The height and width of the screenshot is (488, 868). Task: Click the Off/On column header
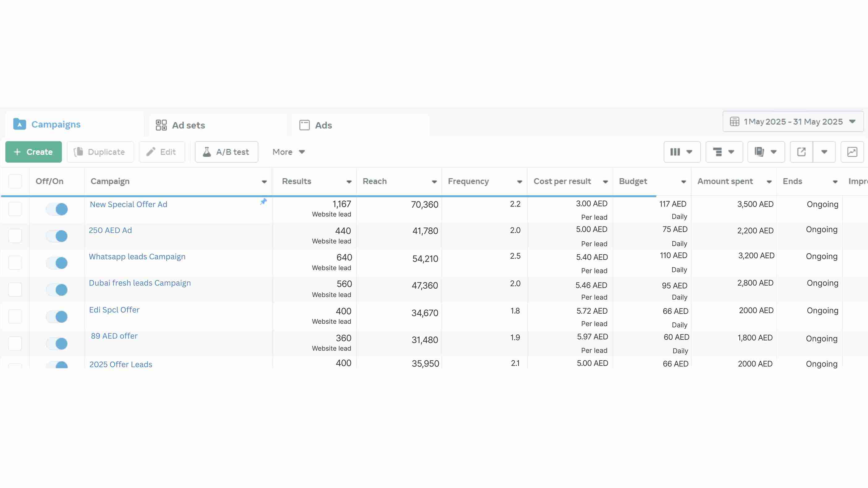[49, 181]
